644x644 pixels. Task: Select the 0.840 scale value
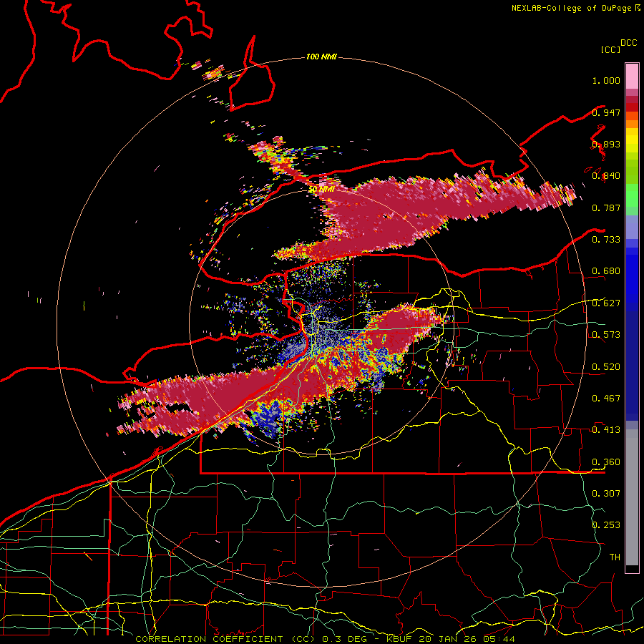pos(606,176)
